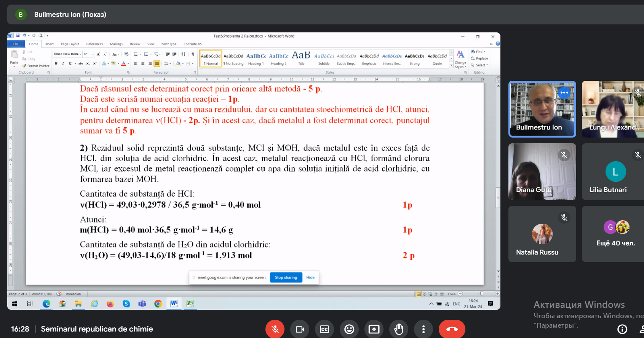Apply subscript formatting
This screenshot has height=338, width=644.
[x=88, y=64]
